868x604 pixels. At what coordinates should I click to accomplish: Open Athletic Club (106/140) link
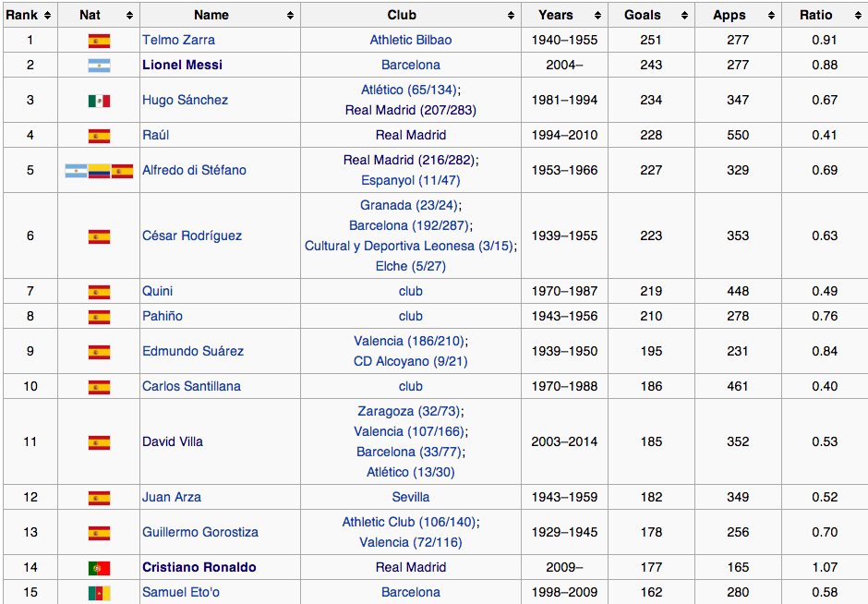click(x=409, y=522)
